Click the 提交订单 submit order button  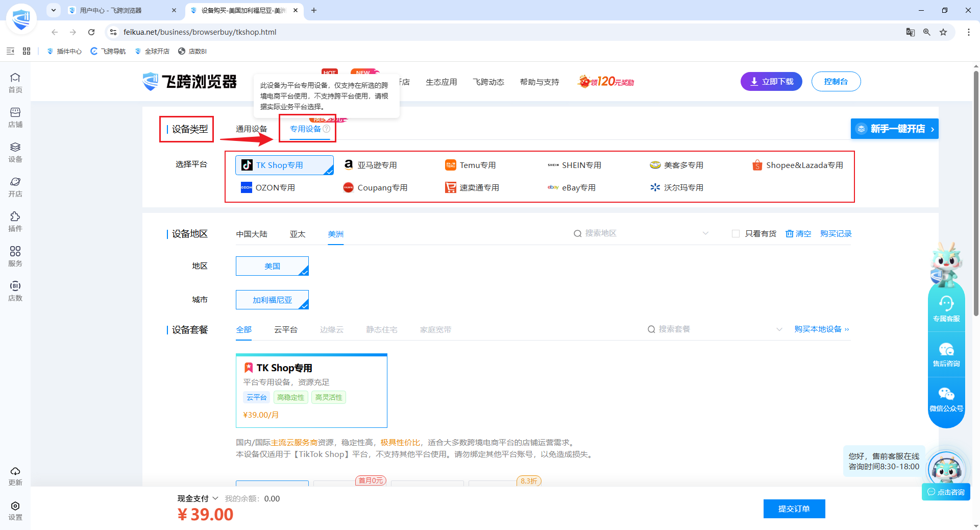(x=794, y=509)
